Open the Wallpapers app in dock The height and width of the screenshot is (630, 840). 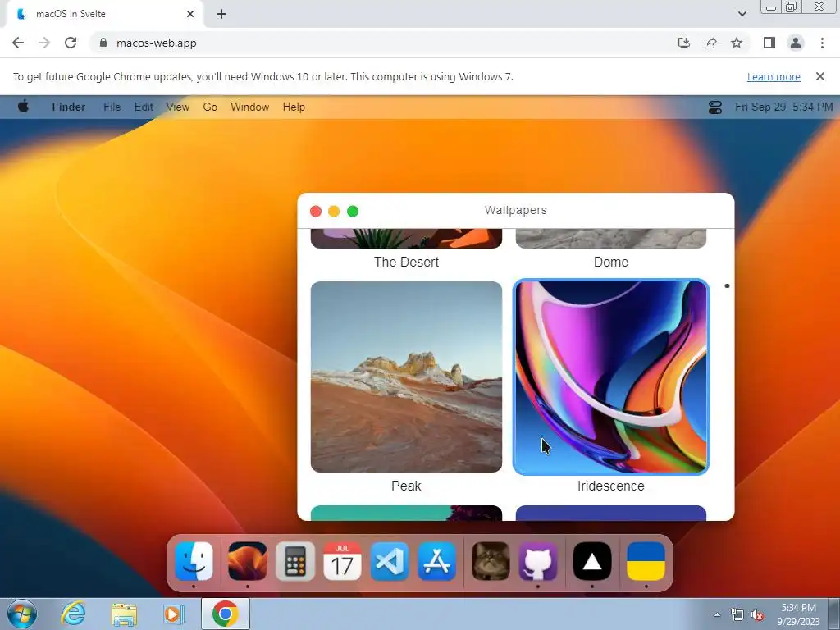248,561
